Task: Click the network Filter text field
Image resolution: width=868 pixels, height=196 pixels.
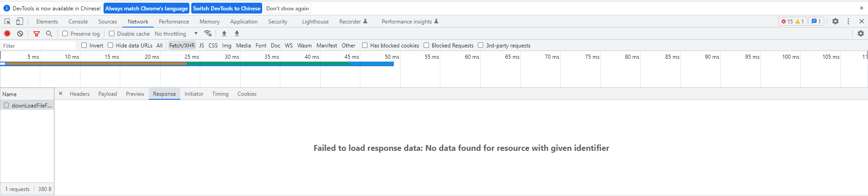Action: point(38,46)
